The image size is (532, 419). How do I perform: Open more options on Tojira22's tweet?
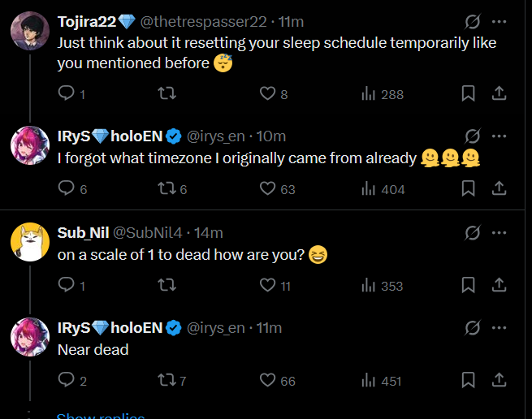tap(500, 21)
